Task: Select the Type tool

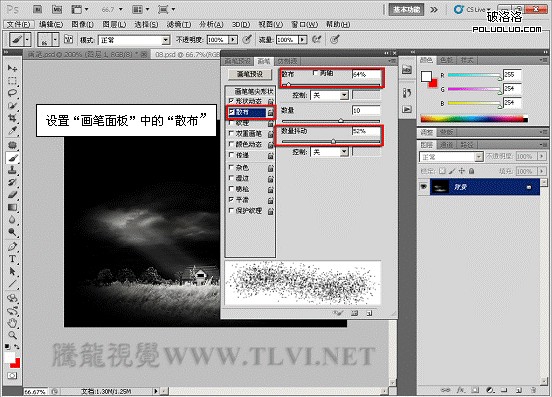Action: (12, 259)
